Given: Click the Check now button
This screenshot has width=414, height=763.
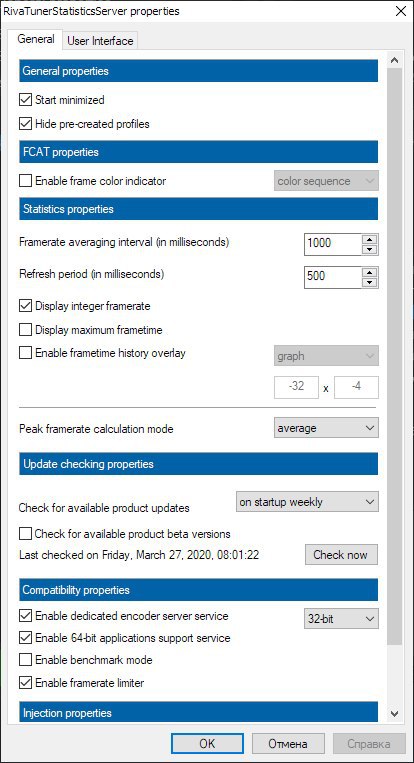Looking at the screenshot, I should (341, 555).
